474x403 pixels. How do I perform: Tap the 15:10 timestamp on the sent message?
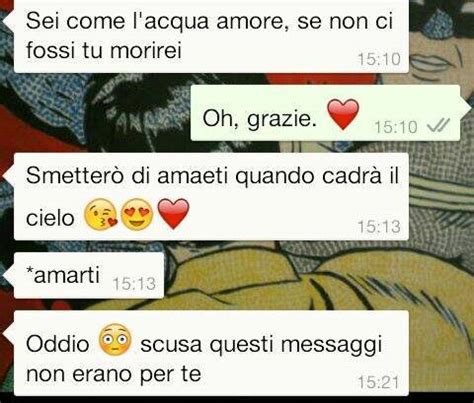click(396, 127)
